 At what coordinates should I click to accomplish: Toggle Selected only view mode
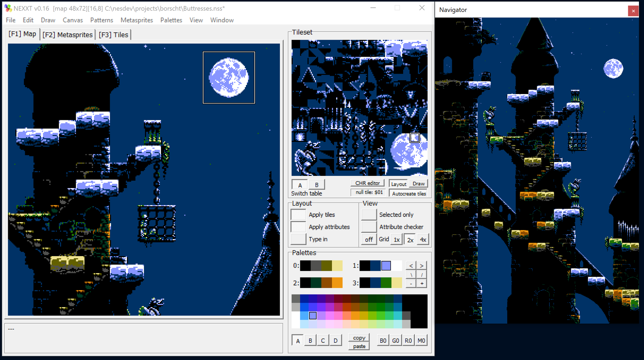[369, 214]
